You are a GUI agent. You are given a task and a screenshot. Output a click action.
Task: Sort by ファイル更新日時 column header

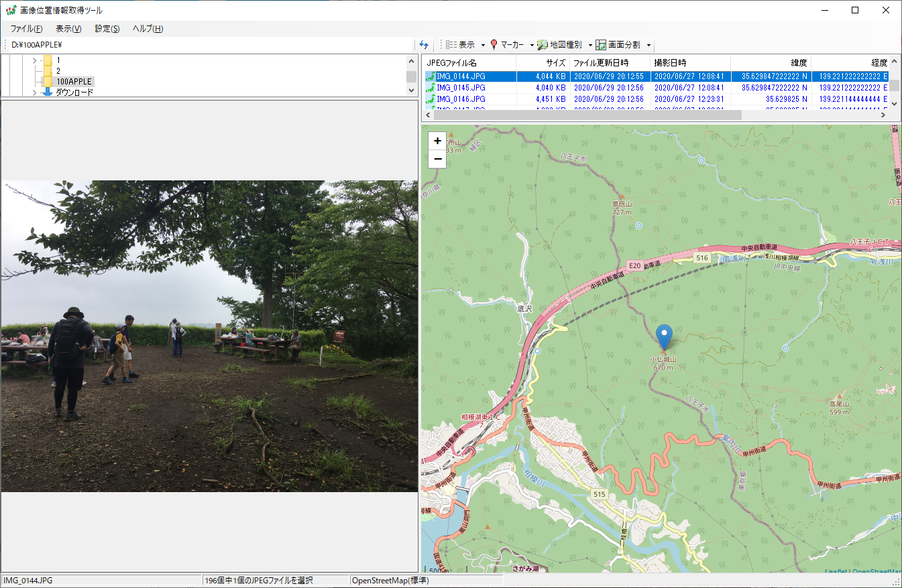point(610,62)
